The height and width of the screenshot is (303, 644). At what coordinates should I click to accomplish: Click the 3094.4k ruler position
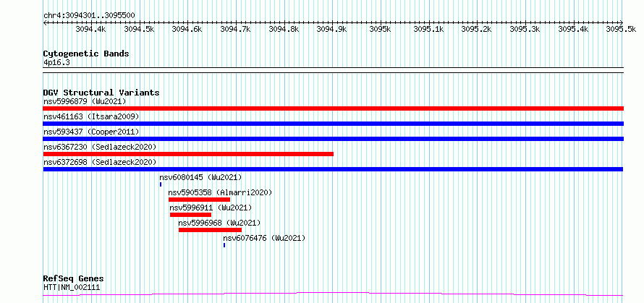click(90, 29)
